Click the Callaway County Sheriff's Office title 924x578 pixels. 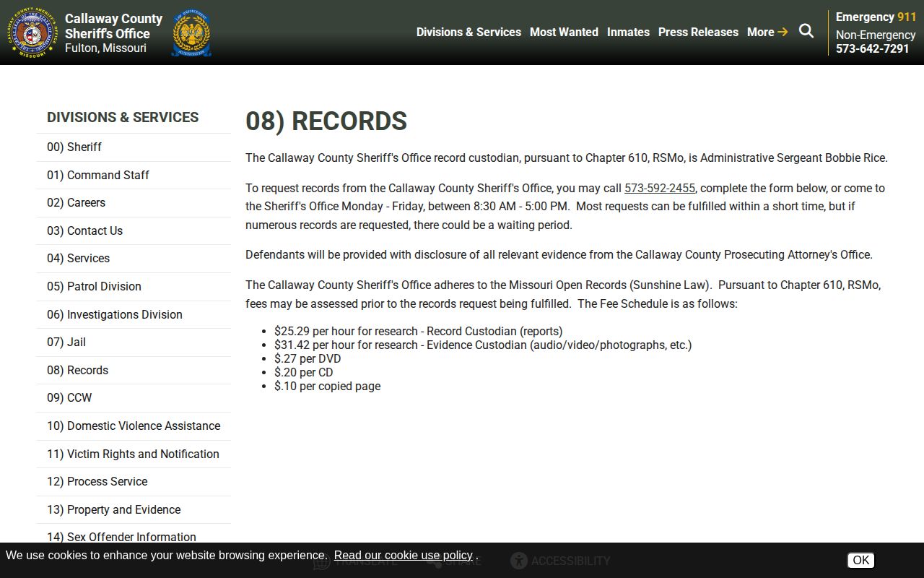(x=113, y=26)
